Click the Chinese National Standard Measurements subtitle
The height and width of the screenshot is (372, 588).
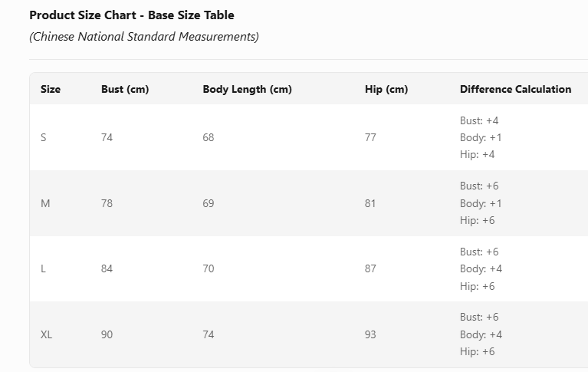click(144, 36)
